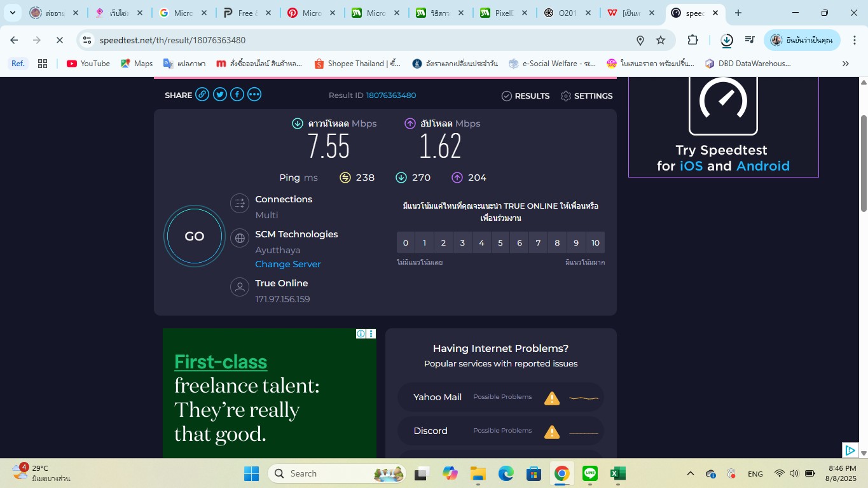The image size is (868, 488).
Task: Rate recommendation score 9
Action: 576,242
